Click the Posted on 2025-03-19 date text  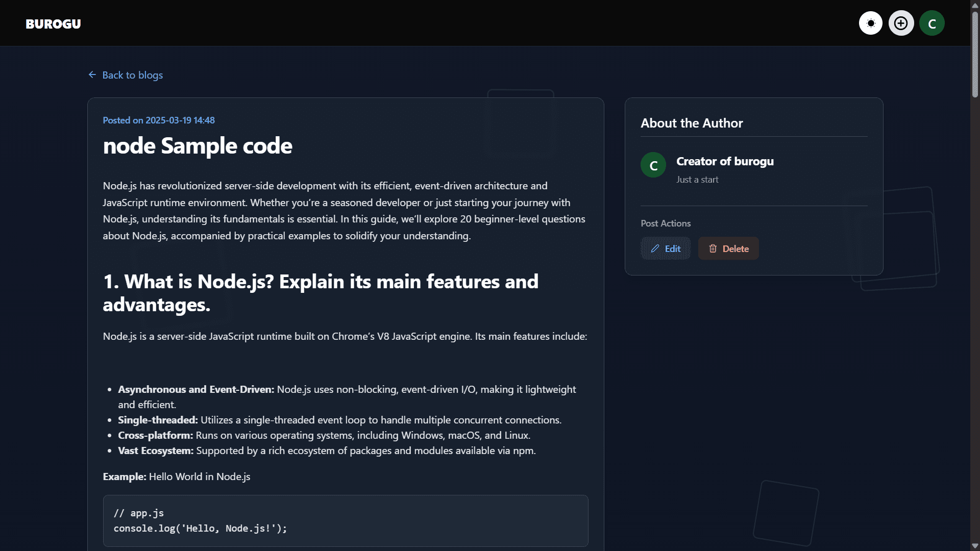[159, 120]
